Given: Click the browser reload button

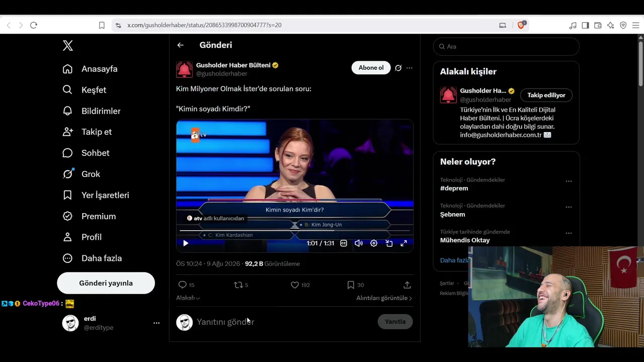Looking at the screenshot, I should (x=34, y=25).
